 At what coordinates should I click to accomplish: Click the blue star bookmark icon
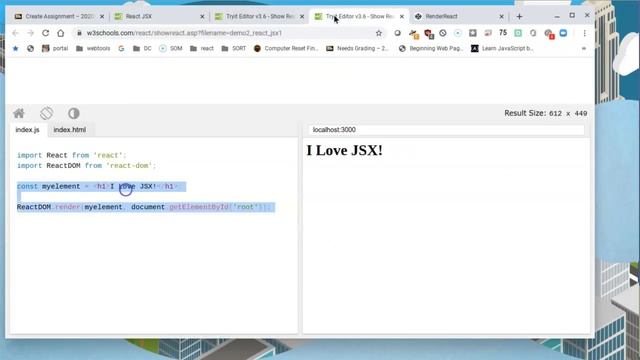16,48
